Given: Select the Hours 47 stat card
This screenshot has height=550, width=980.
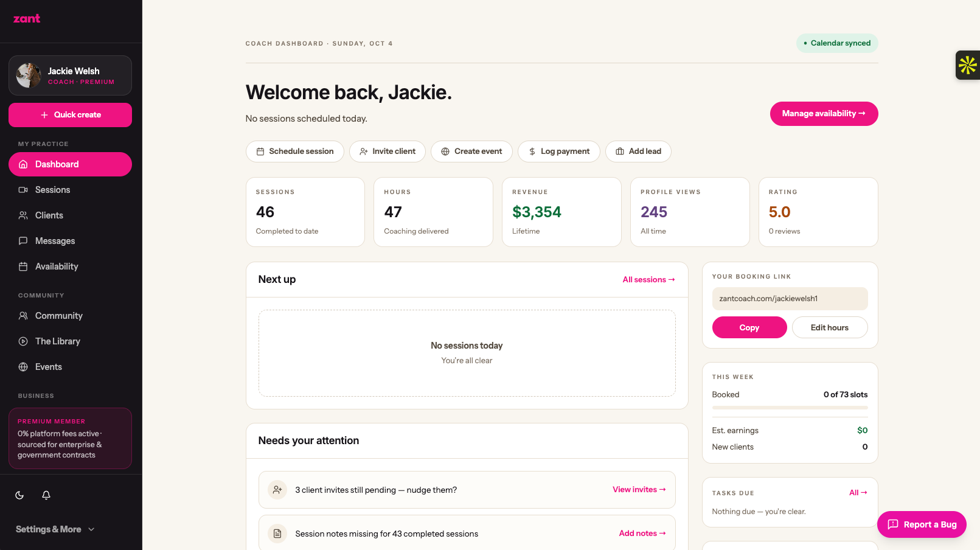Looking at the screenshot, I should coord(433,212).
